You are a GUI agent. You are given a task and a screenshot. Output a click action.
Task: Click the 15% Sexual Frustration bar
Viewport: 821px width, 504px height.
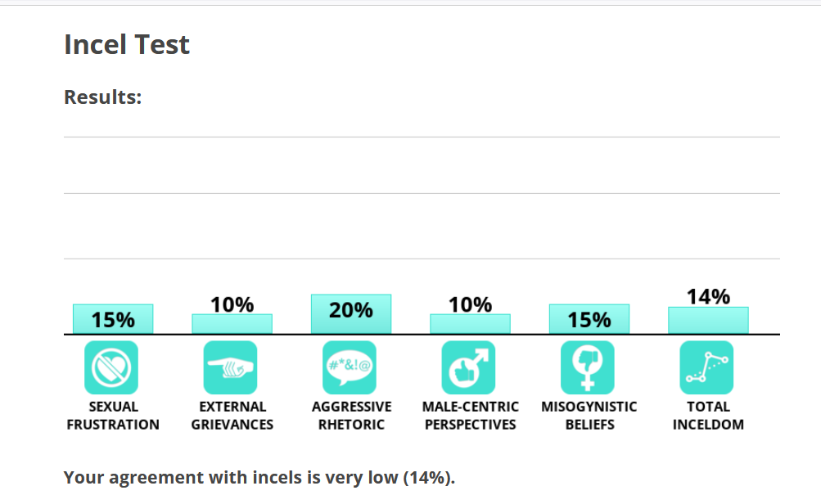113,319
